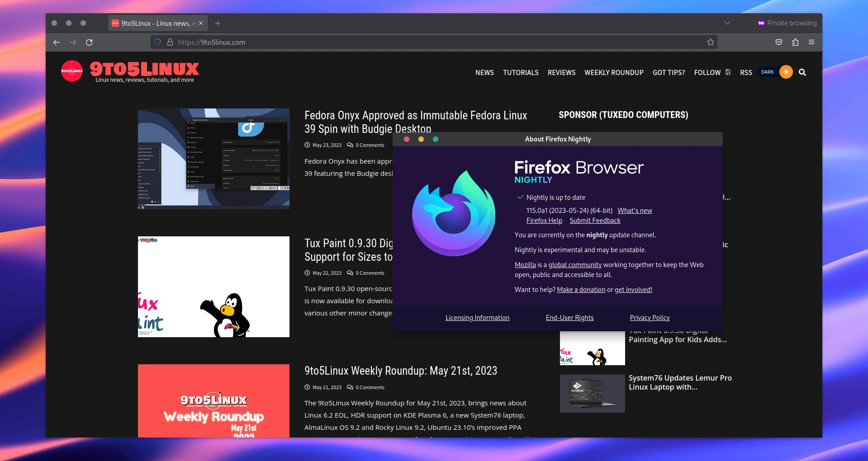868x461 pixels.
Task: Open the list-all-tabs dropdown chevron
Action: [x=727, y=23]
